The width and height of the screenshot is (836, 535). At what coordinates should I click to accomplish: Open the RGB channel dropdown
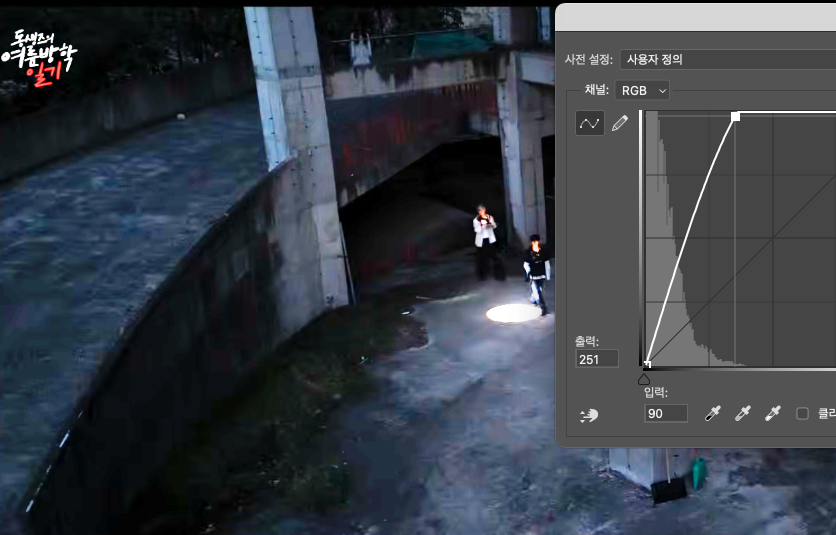pyautogui.click(x=642, y=91)
